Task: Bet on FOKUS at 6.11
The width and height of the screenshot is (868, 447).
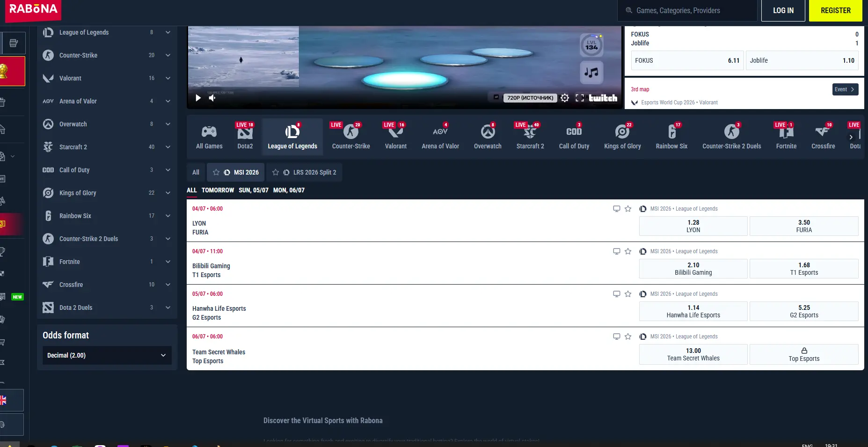Action: [687, 60]
